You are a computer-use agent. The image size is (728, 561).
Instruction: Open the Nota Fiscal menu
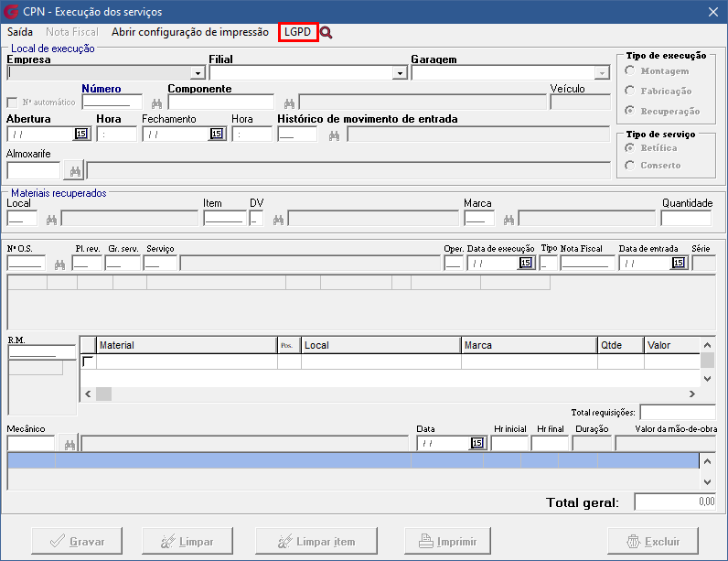72,32
